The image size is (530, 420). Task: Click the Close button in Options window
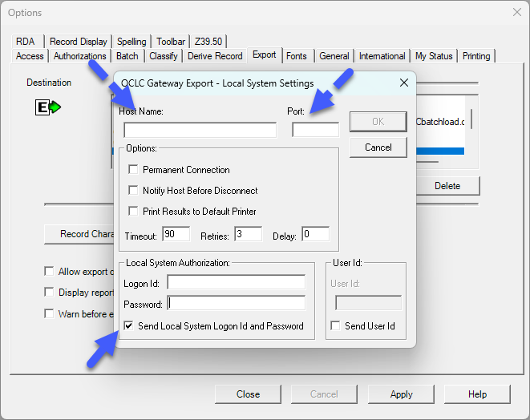tap(248, 394)
